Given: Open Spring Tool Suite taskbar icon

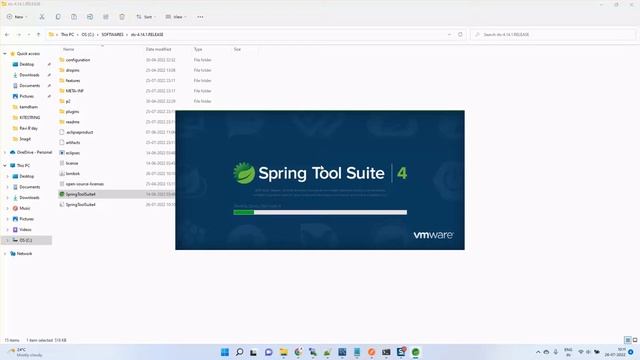Looking at the screenshot, I should pyautogui.click(x=416, y=352).
